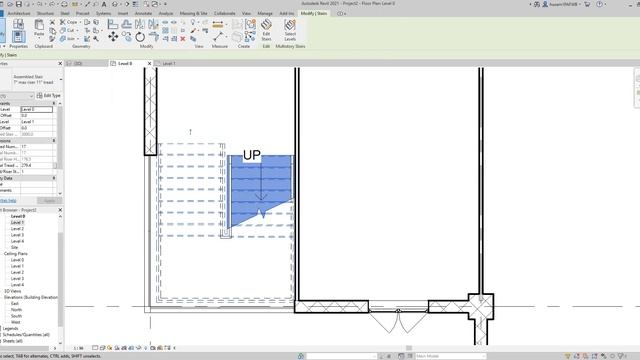The height and width of the screenshot is (360, 640).
Task: Switch to the Level 1 view tab
Action: click(169, 64)
